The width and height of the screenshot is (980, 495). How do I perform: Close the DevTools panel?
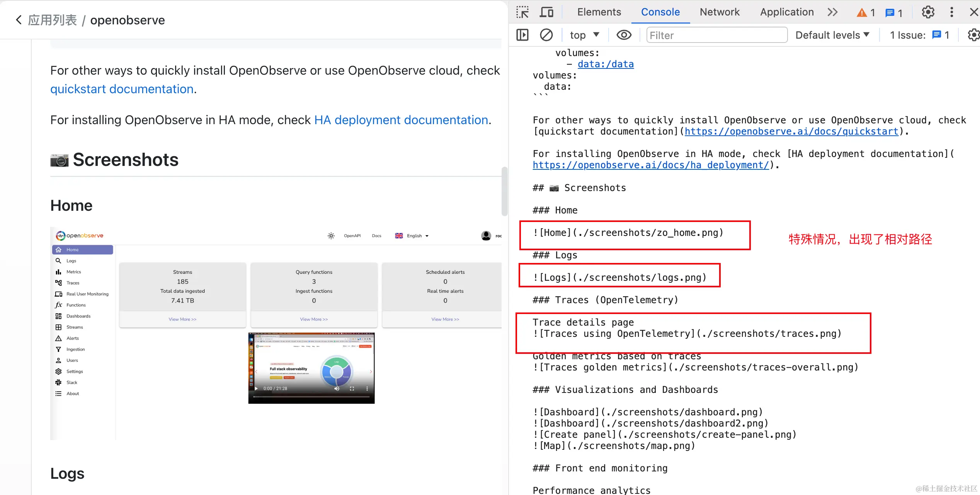(x=974, y=12)
